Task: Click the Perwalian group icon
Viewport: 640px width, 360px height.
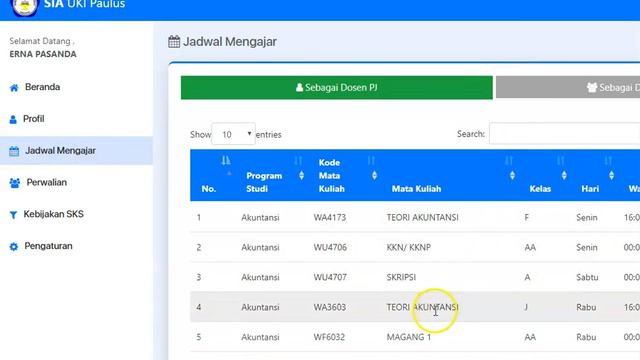Action: 15,183
